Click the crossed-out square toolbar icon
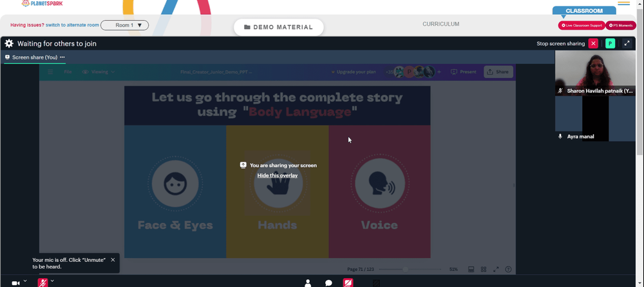The image size is (644, 287). 376,283
